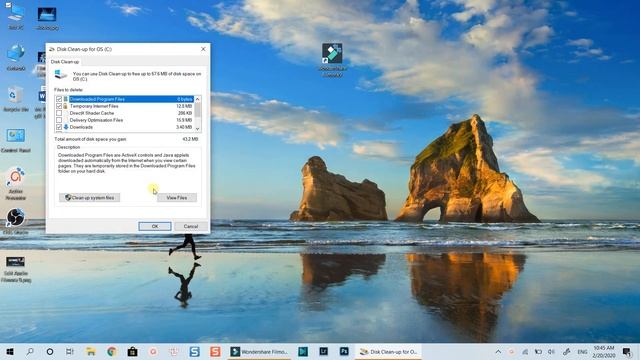640x360 pixels.
Task: Select the Control Panel desktop icon
Action: (16, 140)
